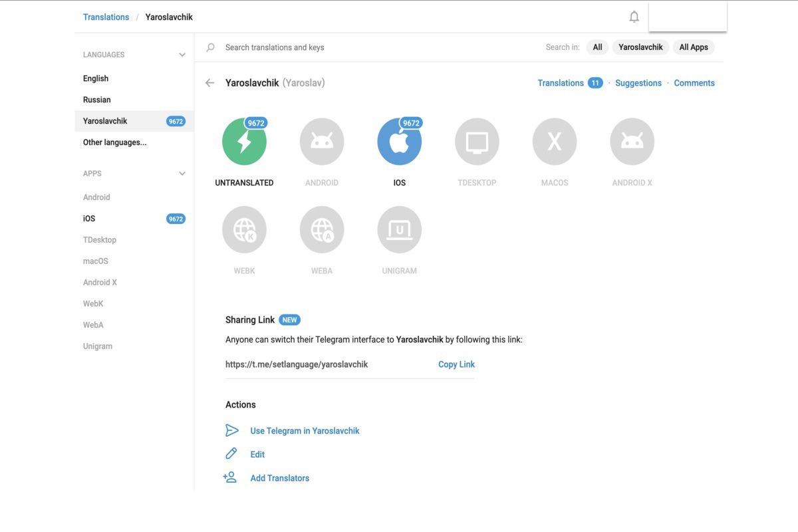The height and width of the screenshot is (532, 798).
Task: Open the notifications bell
Action: (x=634, y=17)
